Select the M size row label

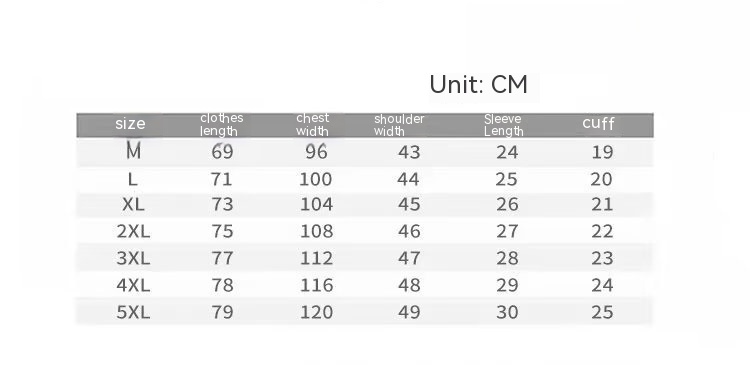(133, 152)
